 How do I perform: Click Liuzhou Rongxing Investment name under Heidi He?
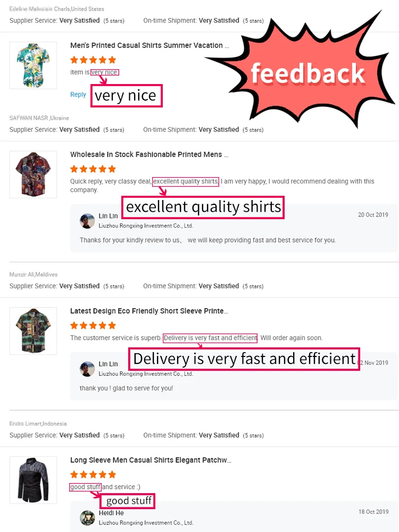click(x=146, y=523)
